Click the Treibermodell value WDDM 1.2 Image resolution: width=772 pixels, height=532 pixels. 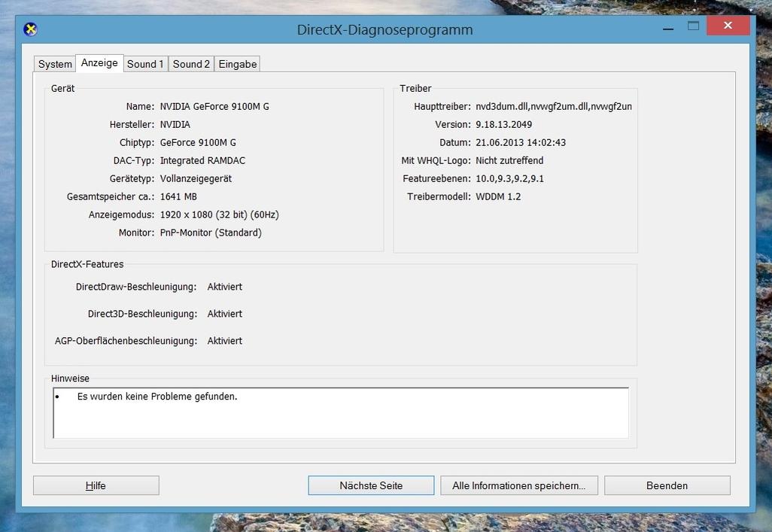click(498, 196)
